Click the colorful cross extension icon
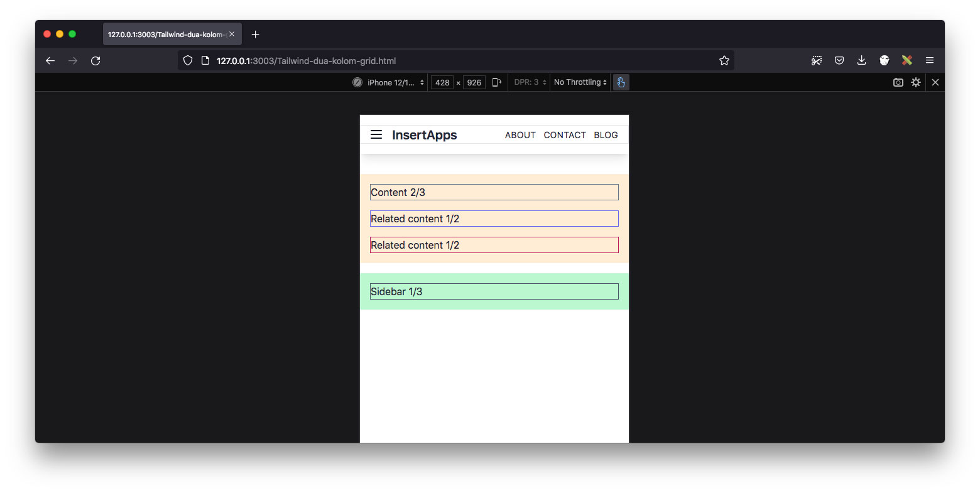Screen dimensions: 980x493 coord(907,61)
